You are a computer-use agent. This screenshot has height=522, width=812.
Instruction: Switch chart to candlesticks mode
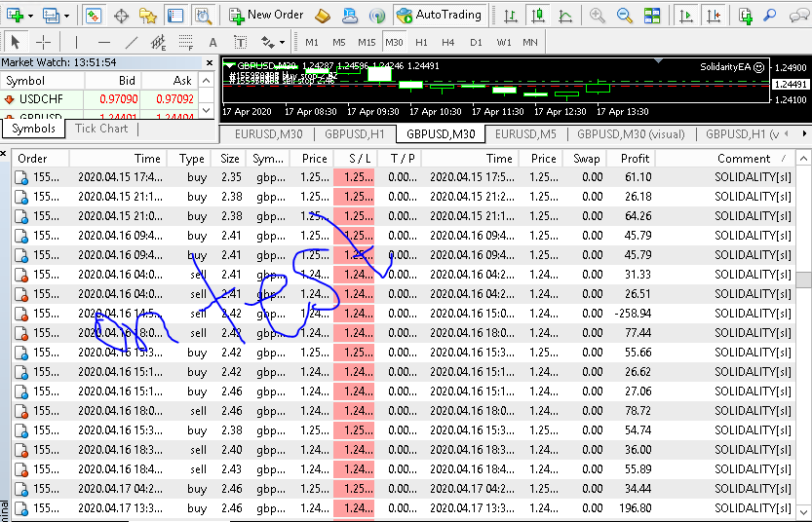(538, 16)
